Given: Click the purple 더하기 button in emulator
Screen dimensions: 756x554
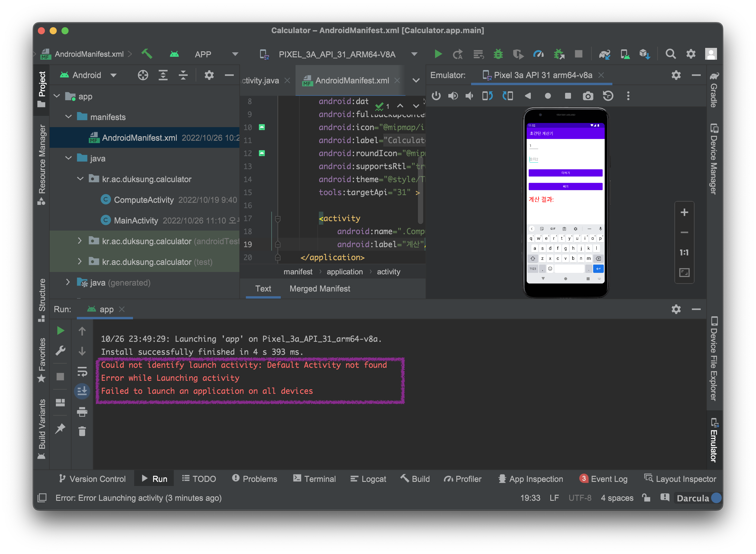Looking at the screenshot, I should [x=565, y=173].
